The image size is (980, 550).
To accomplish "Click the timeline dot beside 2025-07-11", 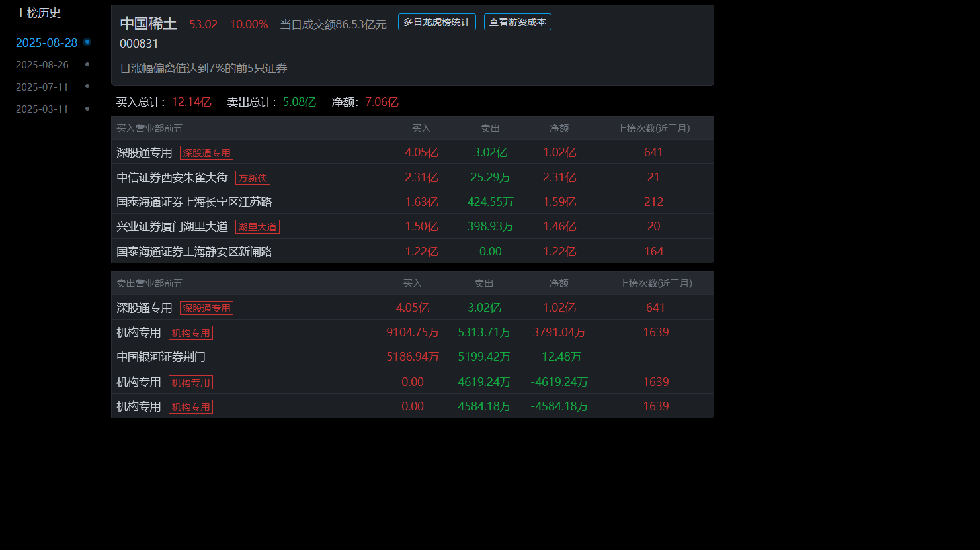I will pos(87,86).
